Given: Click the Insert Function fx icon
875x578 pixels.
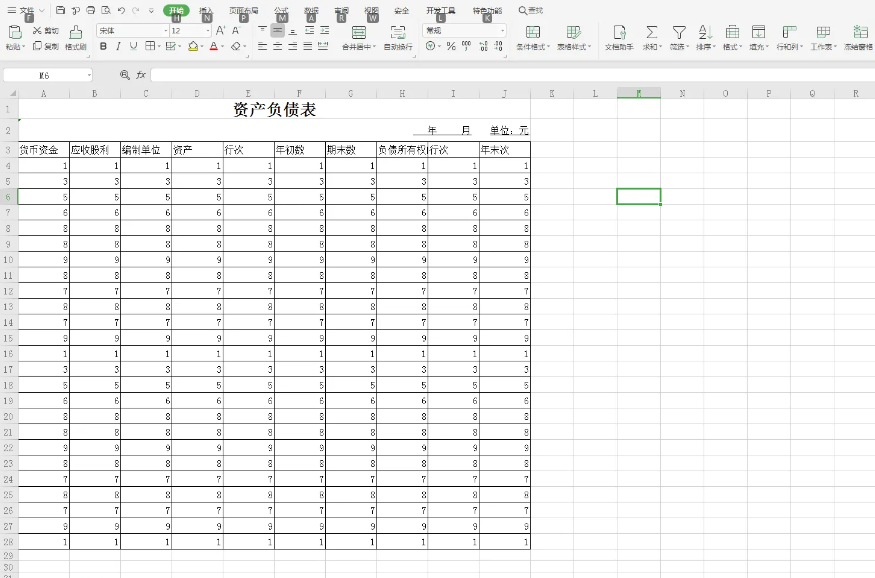Looking at the screenshot, I should (x=141, y=75).
